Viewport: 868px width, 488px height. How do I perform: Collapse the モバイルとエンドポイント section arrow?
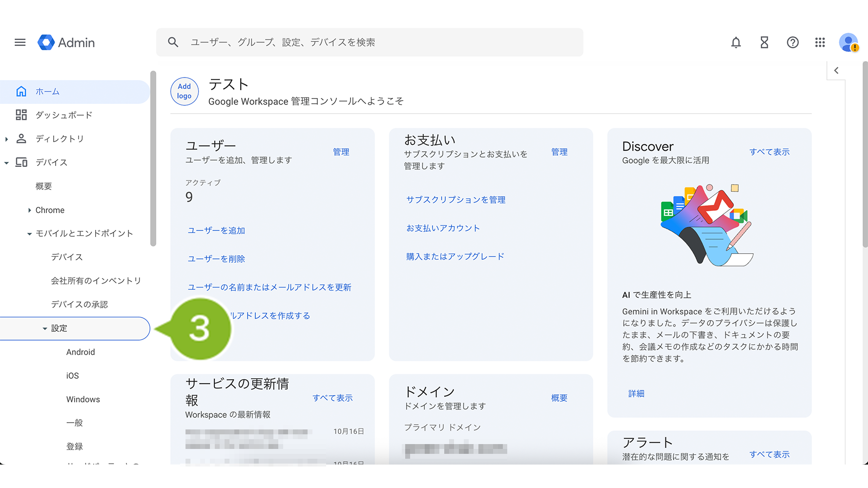click(x=29, y=234)
